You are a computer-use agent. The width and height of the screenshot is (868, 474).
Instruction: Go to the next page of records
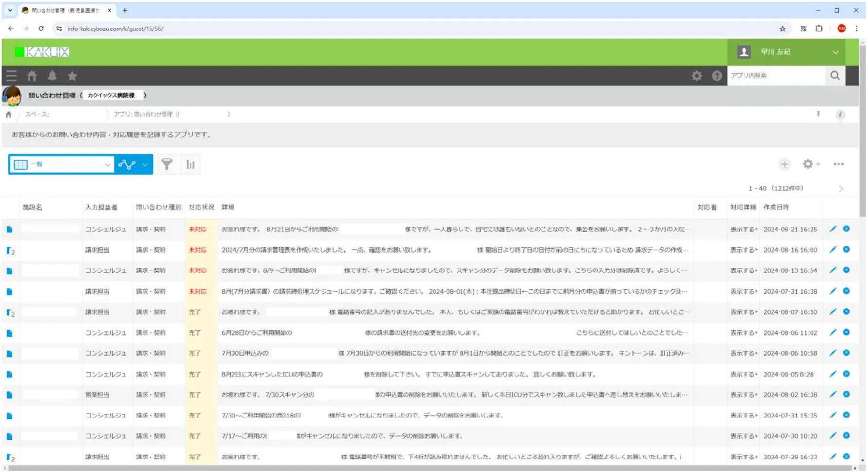[841, 189]
